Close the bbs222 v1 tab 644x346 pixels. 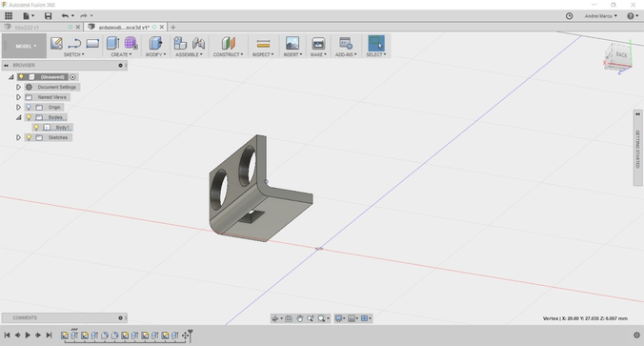[x=77, y=27]
